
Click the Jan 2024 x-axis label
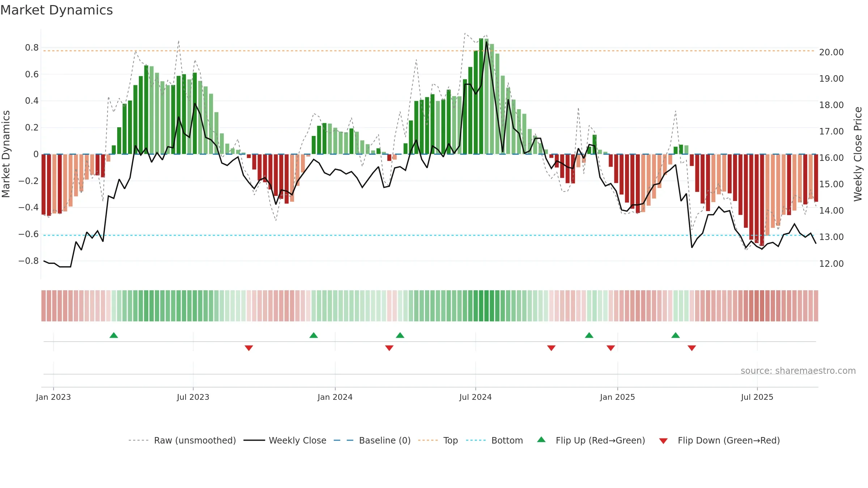335,397
